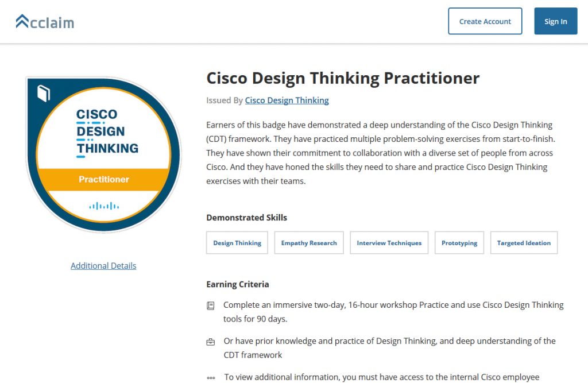Click the ellipsis icon beside additional information line

211,378
